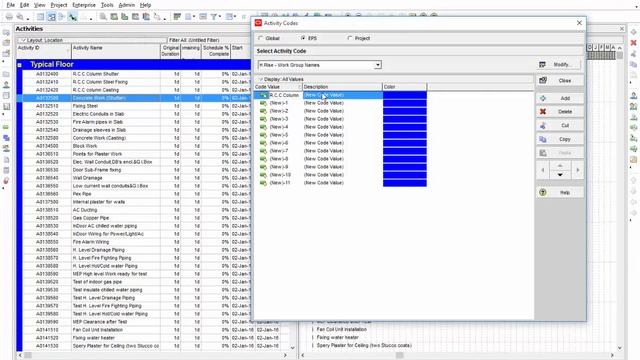
Task: Click the Activity Codes dialog title icon
Action: tap(258, 23)
